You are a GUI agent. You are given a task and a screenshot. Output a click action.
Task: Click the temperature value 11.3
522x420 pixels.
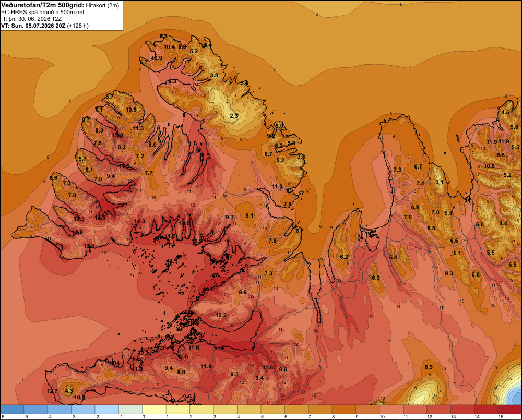(x=138, y=128)
